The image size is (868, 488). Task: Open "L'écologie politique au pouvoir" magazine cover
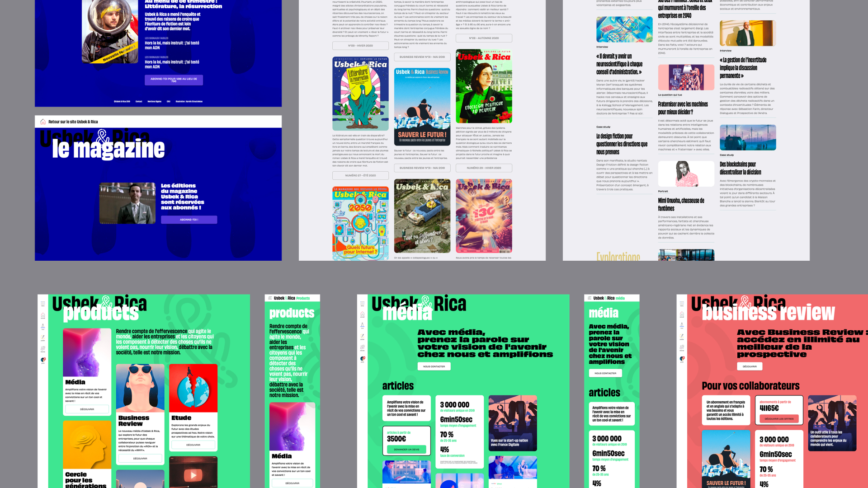[x=484, y=86]
